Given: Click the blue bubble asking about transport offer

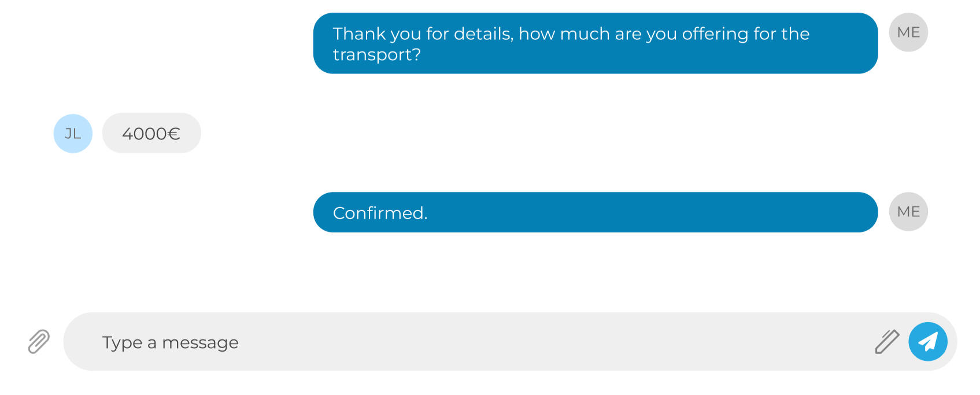Looking at the screenshot, I should 596,43.
